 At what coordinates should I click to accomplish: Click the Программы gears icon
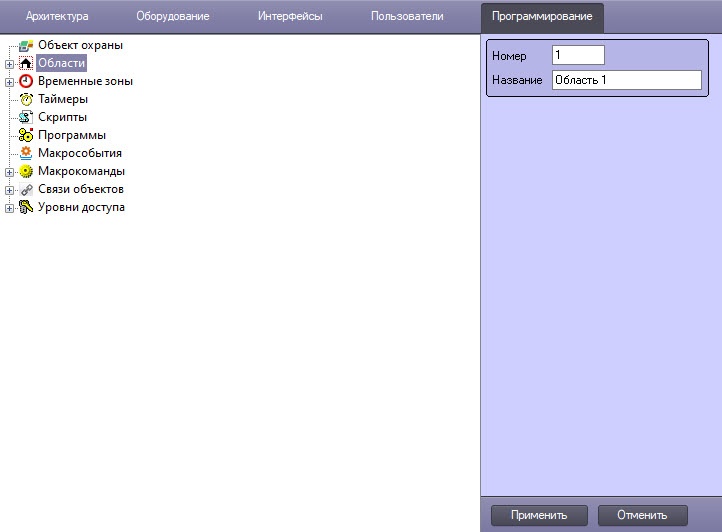(x=26, y=135)
